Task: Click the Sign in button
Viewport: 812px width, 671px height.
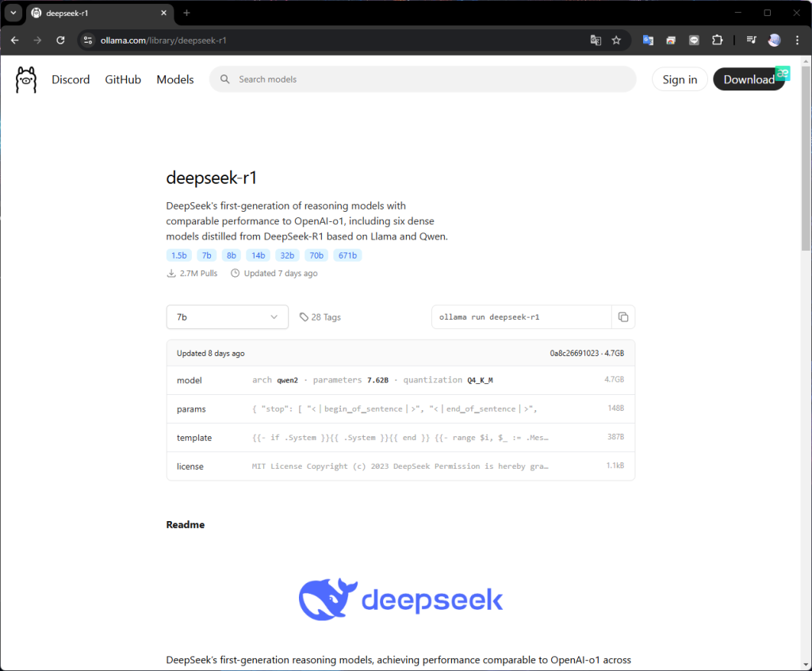Action: [x=679, y=79]
